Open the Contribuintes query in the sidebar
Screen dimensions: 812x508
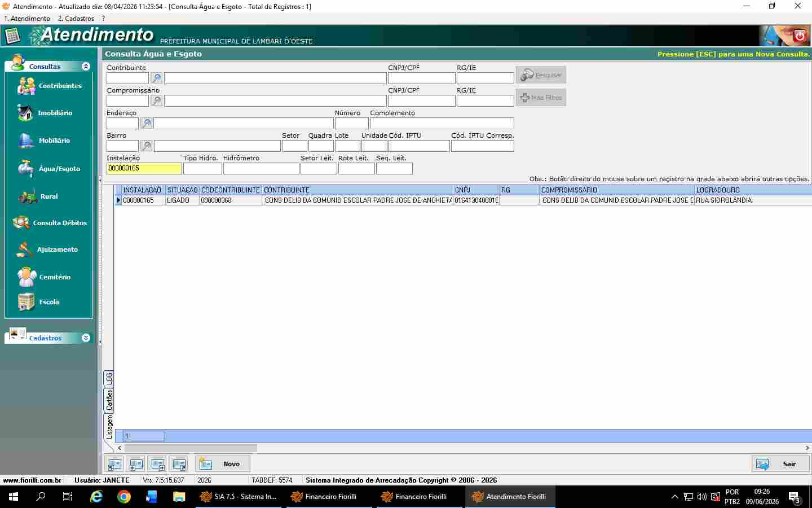(x=49, y=86)
